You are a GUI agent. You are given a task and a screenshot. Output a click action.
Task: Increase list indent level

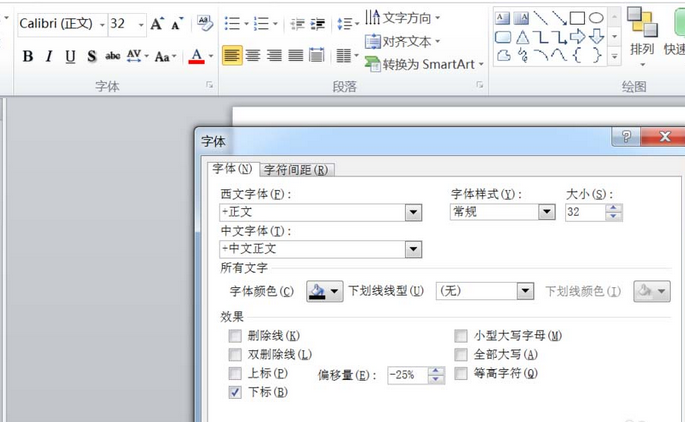[x=318, y=24]
